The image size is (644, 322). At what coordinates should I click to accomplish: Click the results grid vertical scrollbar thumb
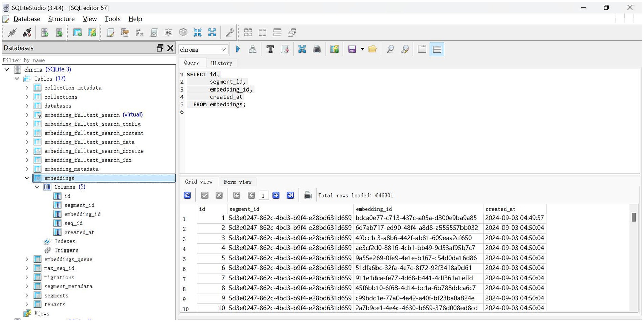(634, 217)
